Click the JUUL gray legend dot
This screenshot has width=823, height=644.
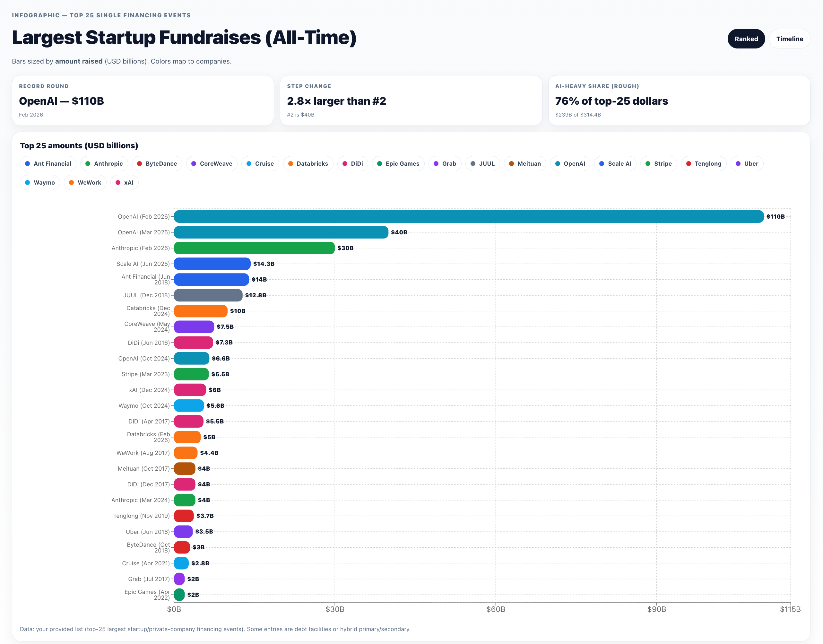473,164
